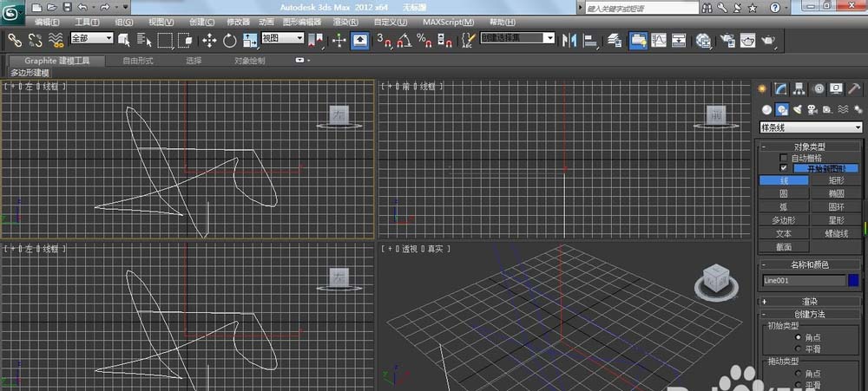
Task: Open the Material Editor
Action: click(704, 40)
